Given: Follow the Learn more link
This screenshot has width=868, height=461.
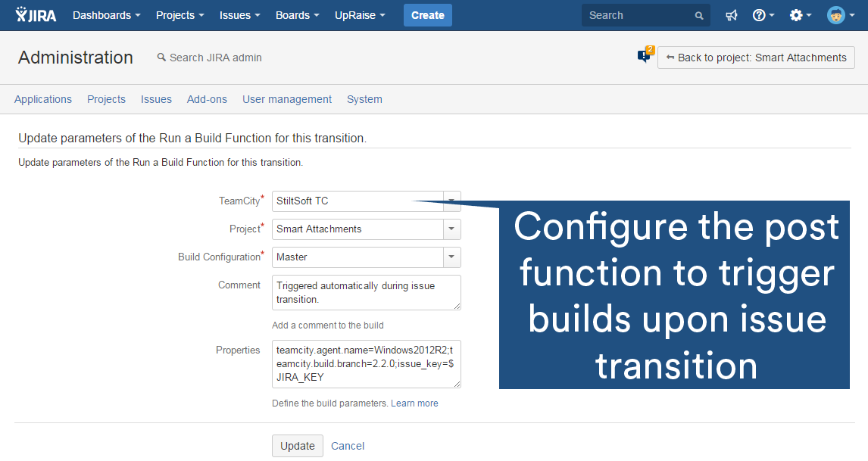Looking at the screenshot, I should point(414,403).
